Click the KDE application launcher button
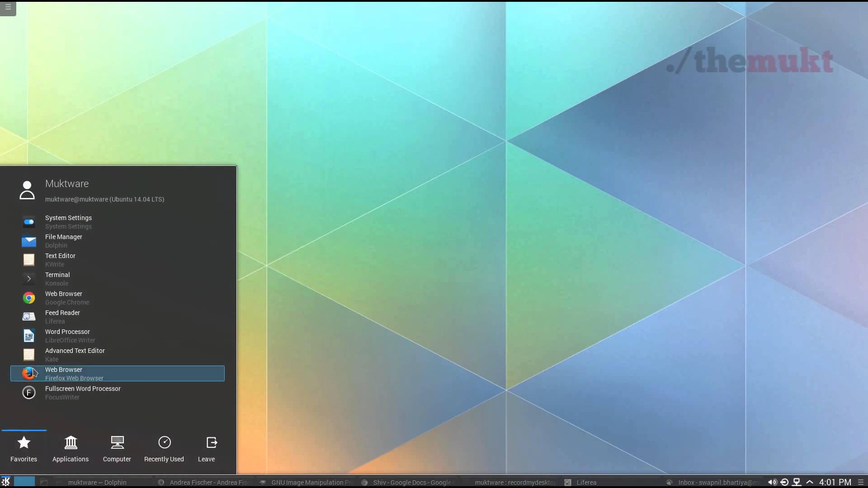 coord(6,482)
